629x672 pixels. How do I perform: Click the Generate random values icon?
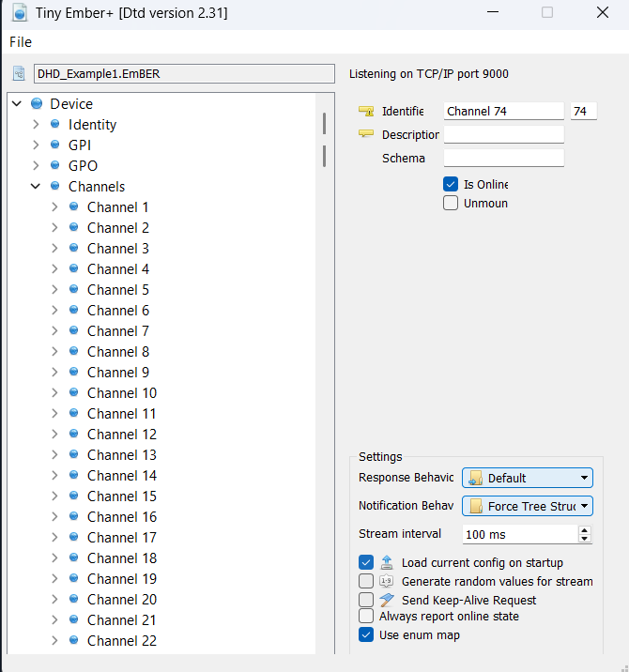coord(386,581)
